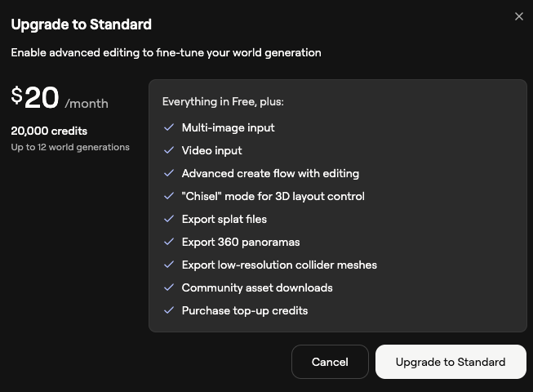The width and height of the screenshot is (533, 392).
Task: Click the checkmark icon beside Multi-image input
Action: 169,127
